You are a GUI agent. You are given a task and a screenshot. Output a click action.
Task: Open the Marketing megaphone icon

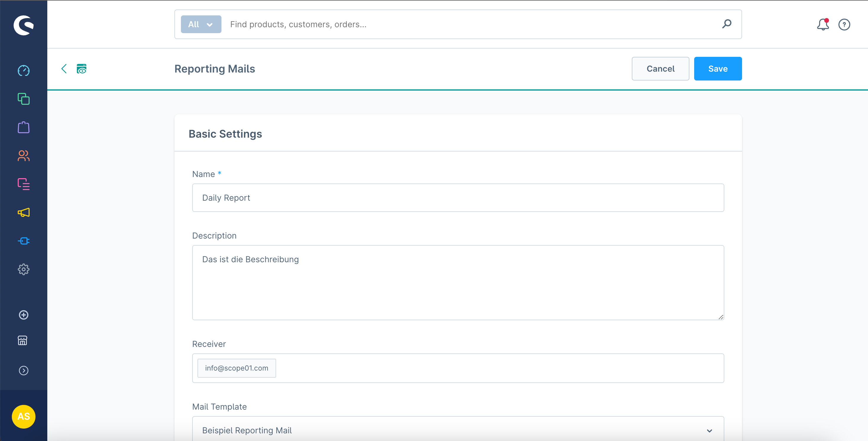(x=24, y=212)
